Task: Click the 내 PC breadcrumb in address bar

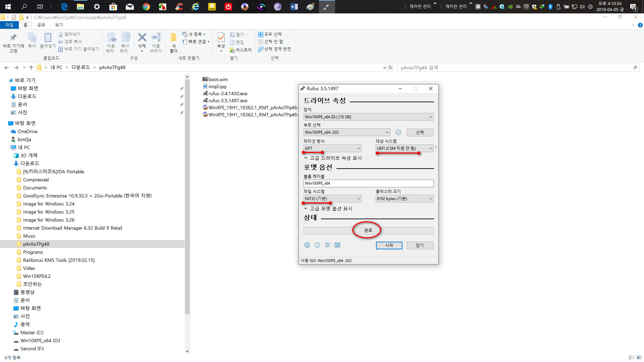Action: [x=56, y=67]
